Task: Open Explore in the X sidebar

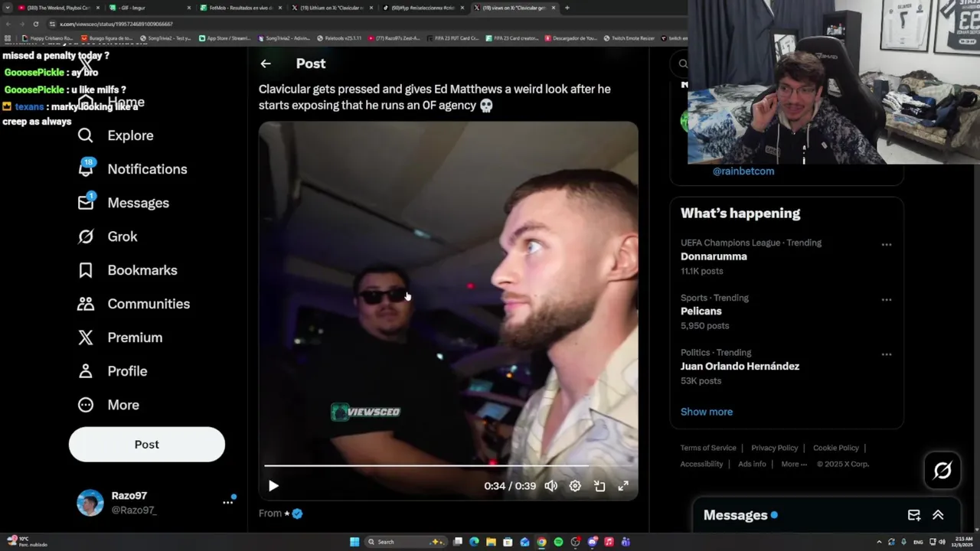Action: (116, 135)
